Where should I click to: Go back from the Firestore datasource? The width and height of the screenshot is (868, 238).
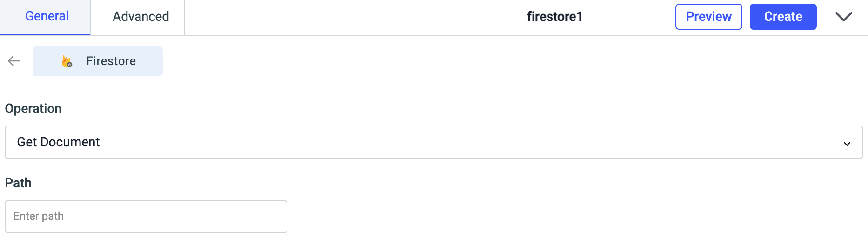[14, 61]
